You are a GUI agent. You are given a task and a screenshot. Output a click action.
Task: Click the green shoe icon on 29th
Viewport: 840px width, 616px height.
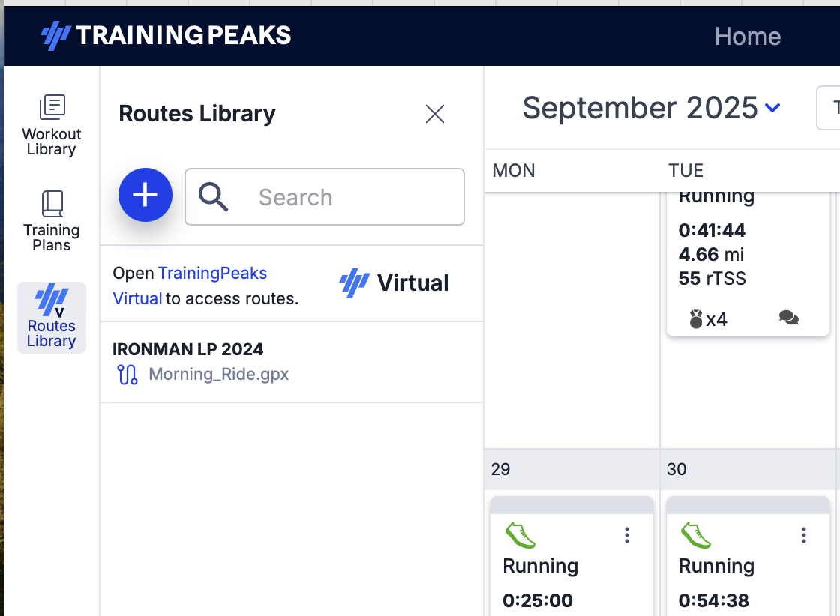coord(520,536)
